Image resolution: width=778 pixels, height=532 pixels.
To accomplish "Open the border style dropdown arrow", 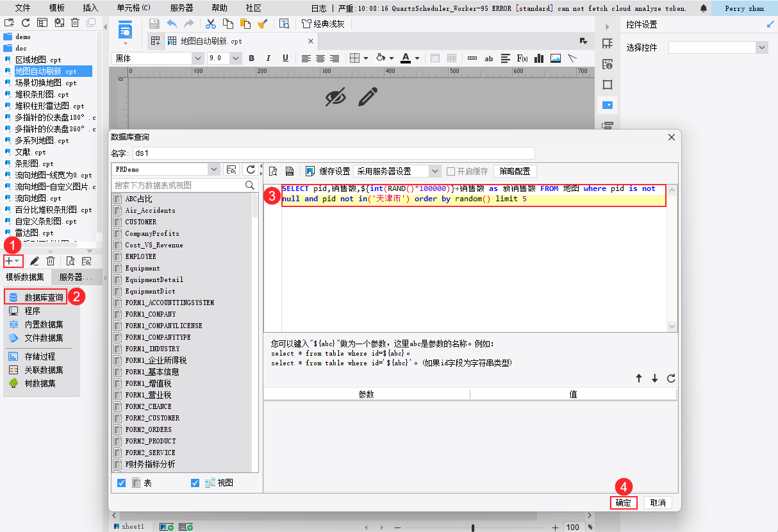I will pos(366,58).
